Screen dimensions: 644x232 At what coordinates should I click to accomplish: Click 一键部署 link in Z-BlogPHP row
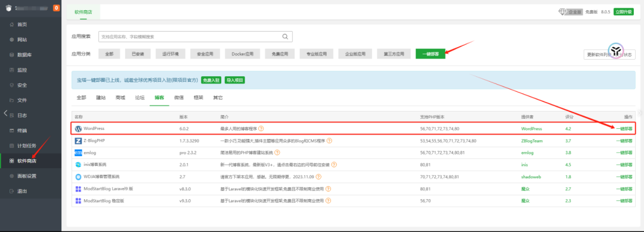point(624,141)
